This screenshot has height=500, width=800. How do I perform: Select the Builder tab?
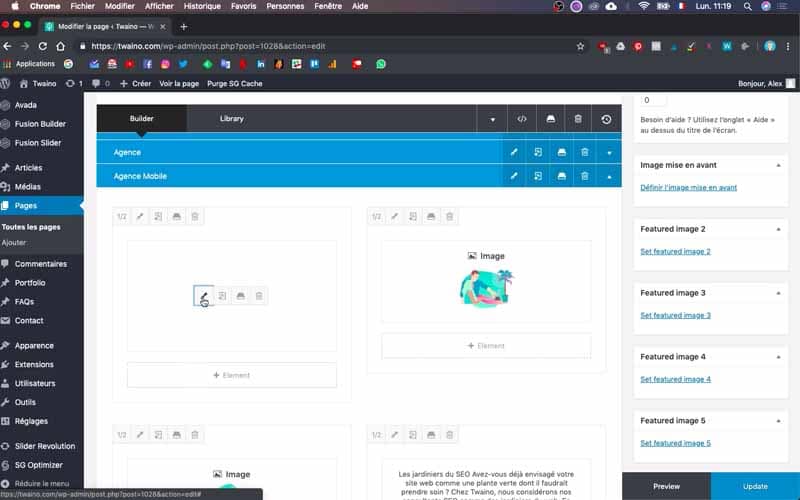(141, 118)
